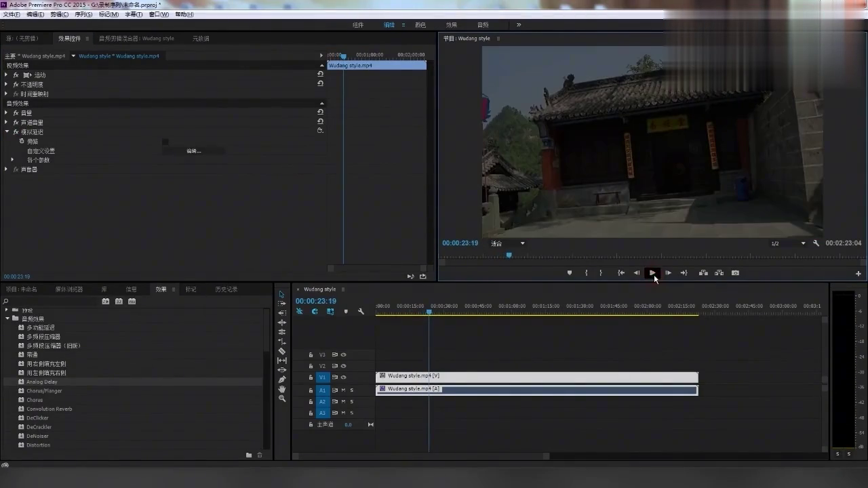Add a marker in the Program Monitor
This screenshot has height=488, width=868.
coord(569,273)
